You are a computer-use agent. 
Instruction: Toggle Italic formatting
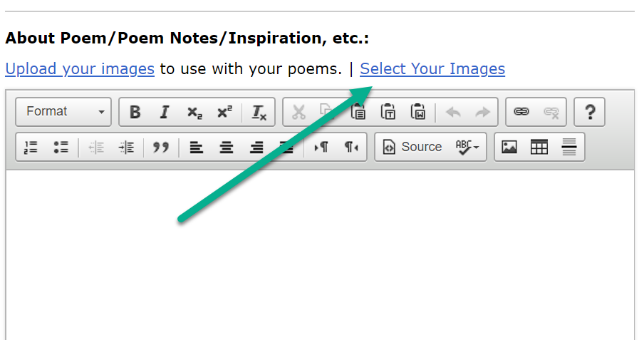(x=165, y=112)
